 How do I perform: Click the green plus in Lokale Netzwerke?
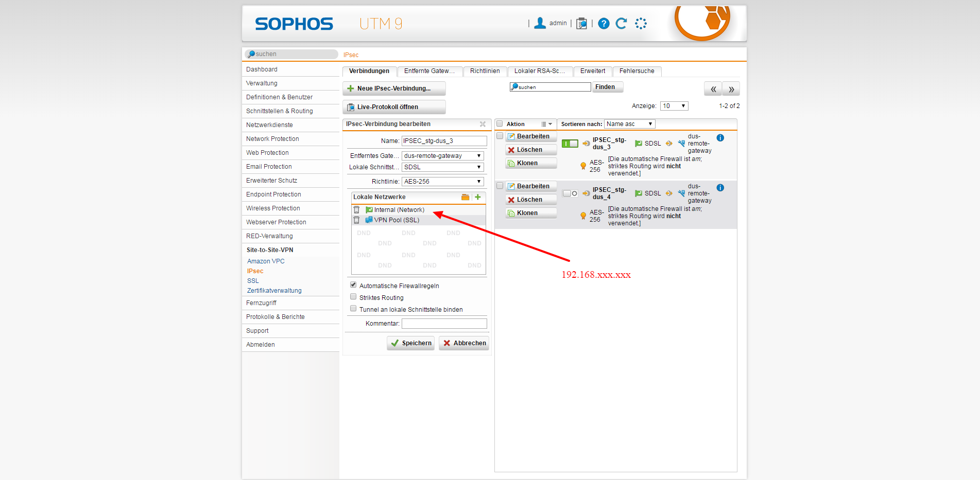point(478,197)
